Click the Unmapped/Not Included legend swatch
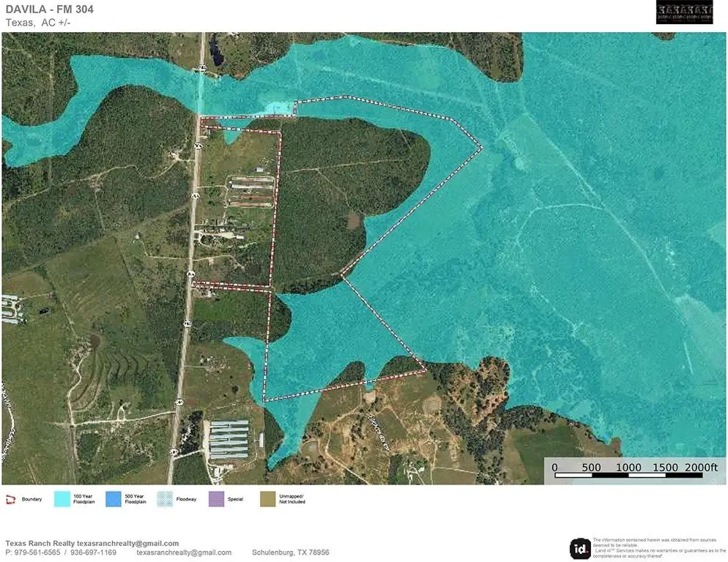This screenshot has width=728, height=562. (x=268, y=499)
